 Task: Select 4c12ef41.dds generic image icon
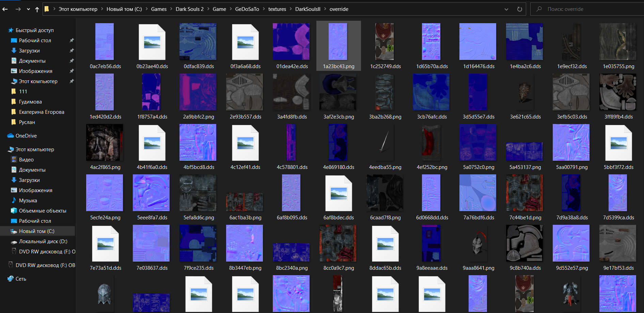pyautogui.click(x=246, y=143)
